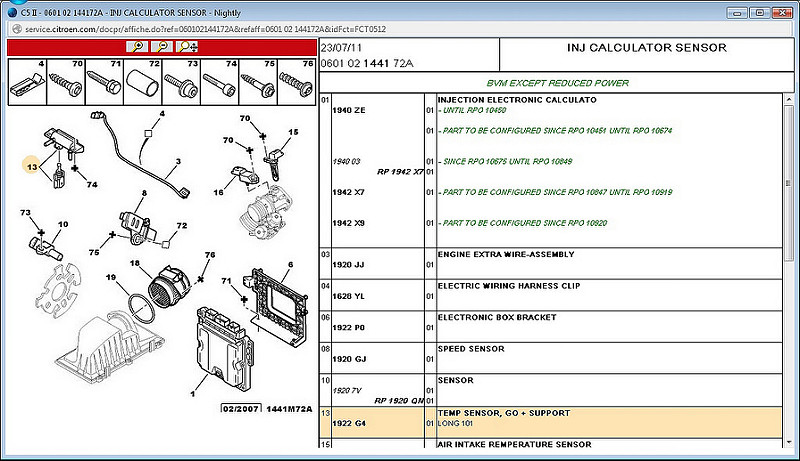Select part number 1920 7V
Screen dimensions: 800x461
click(347, 390)
